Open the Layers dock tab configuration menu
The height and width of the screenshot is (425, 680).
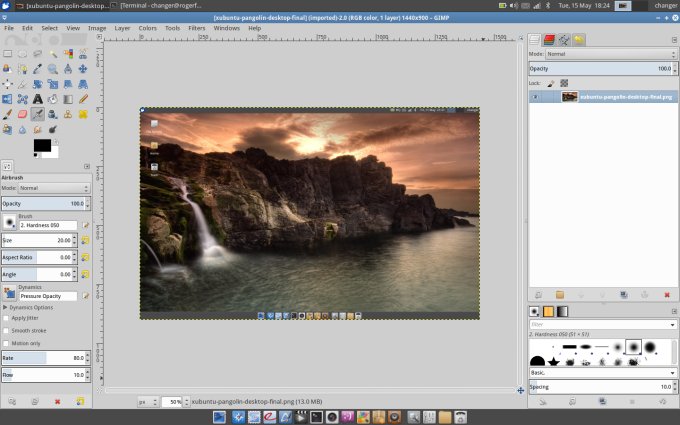point(674,40)
